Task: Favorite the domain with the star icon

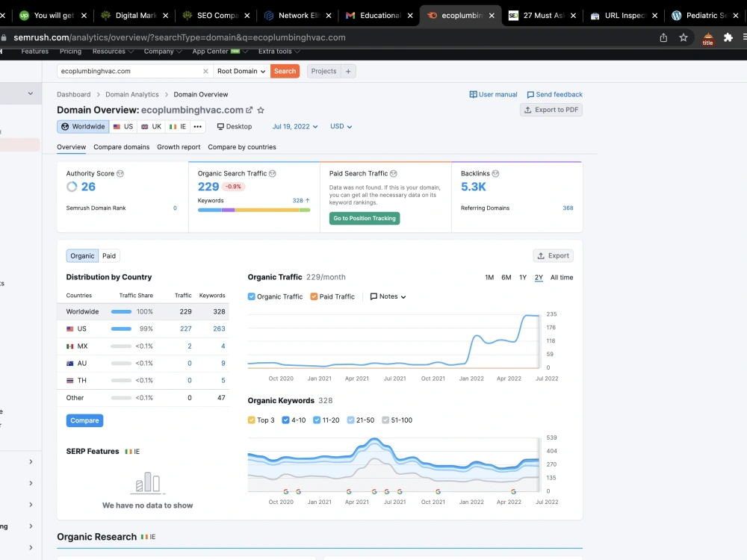Action: pyautogui.click(x=261, y=110)
